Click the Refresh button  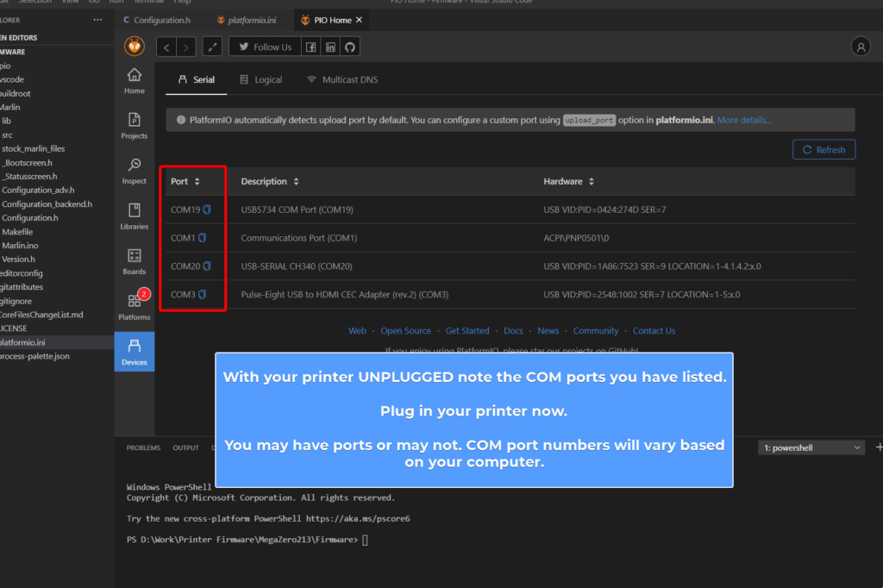tap(824, 149)
